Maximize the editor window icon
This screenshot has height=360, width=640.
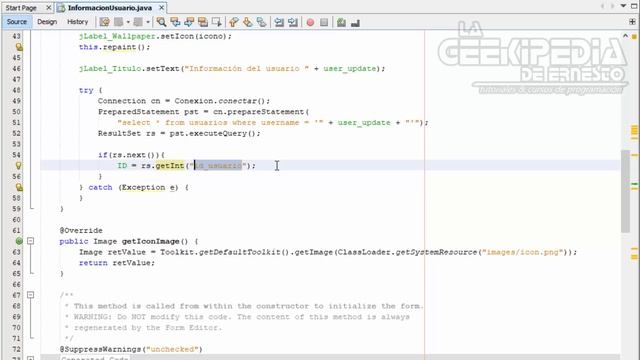point(634,6)
